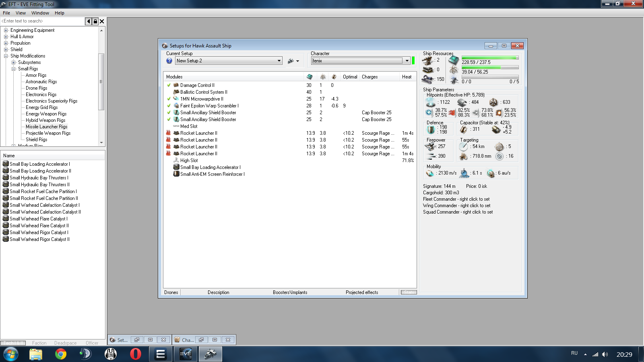644x362 pixels.
Task: Collapse Small Rigs tree node
Action: click(13, 69)
